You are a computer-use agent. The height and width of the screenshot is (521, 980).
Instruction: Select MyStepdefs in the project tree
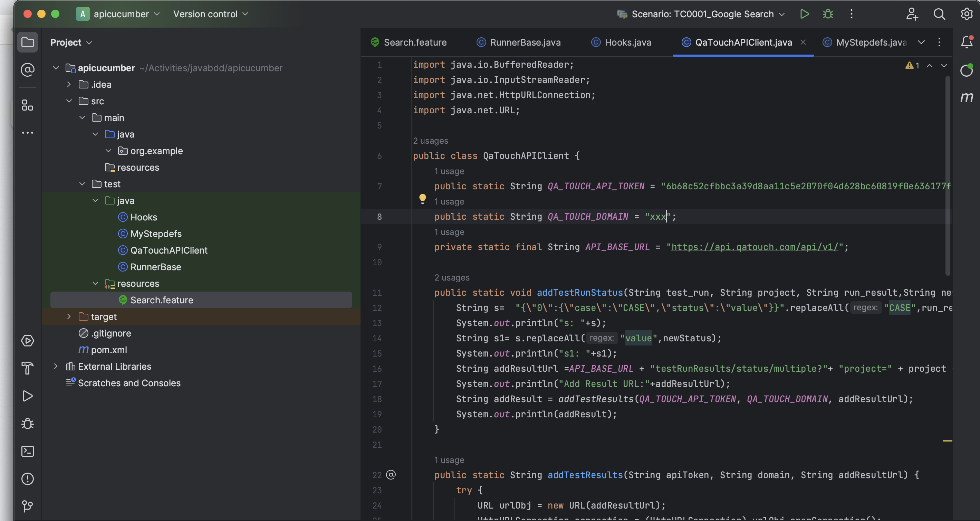pos(150,234)
